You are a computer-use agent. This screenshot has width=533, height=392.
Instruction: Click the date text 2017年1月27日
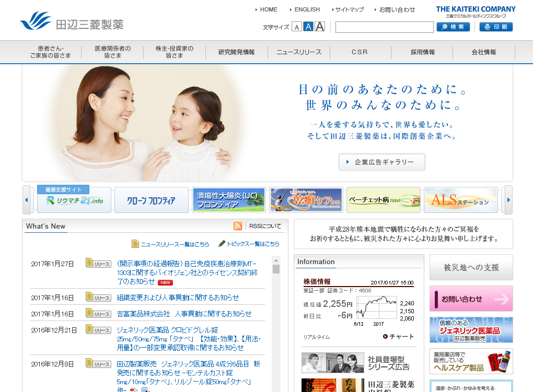(x=52, y=264)
